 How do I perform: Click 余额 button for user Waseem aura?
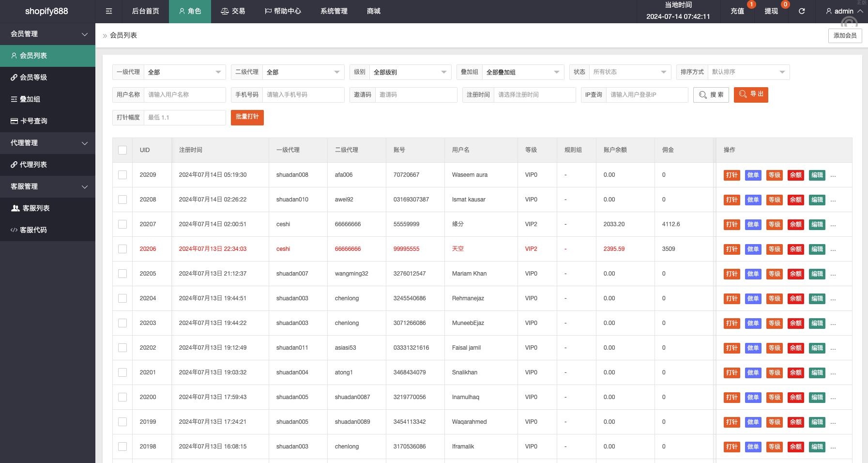point(795,175)
